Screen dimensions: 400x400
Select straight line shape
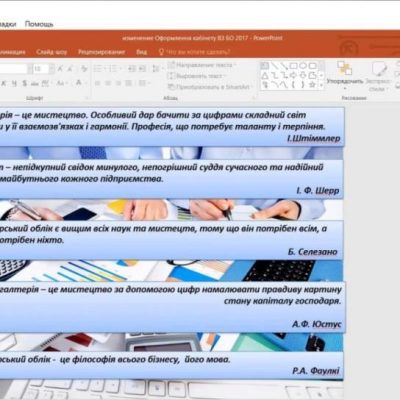tap(274, 66)
